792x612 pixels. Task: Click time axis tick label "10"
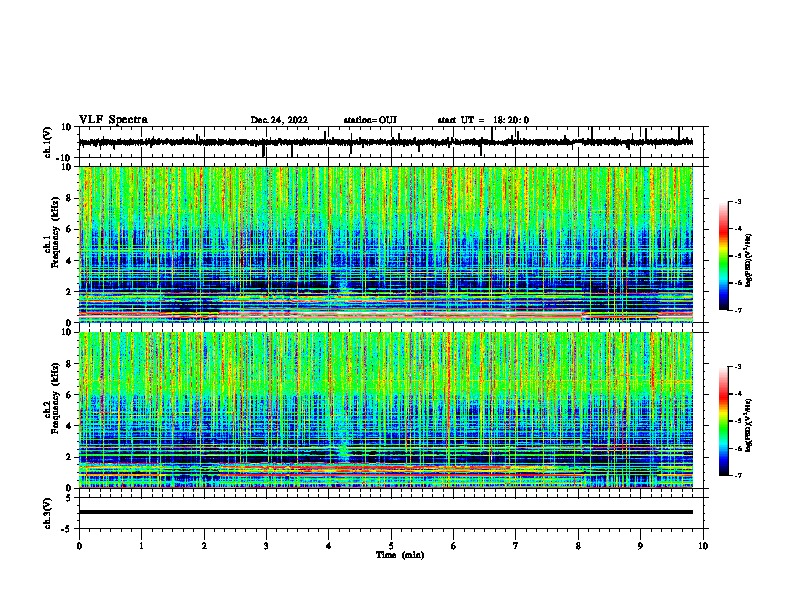coord(703,546)
